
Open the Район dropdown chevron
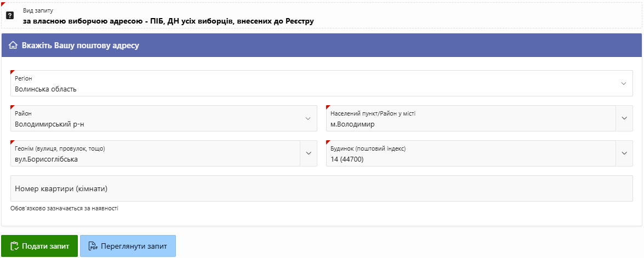coord(307,118)
